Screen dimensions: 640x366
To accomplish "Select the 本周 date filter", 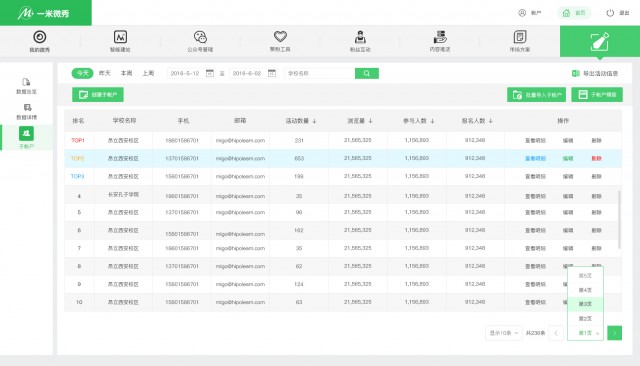I will coord(127,73).
